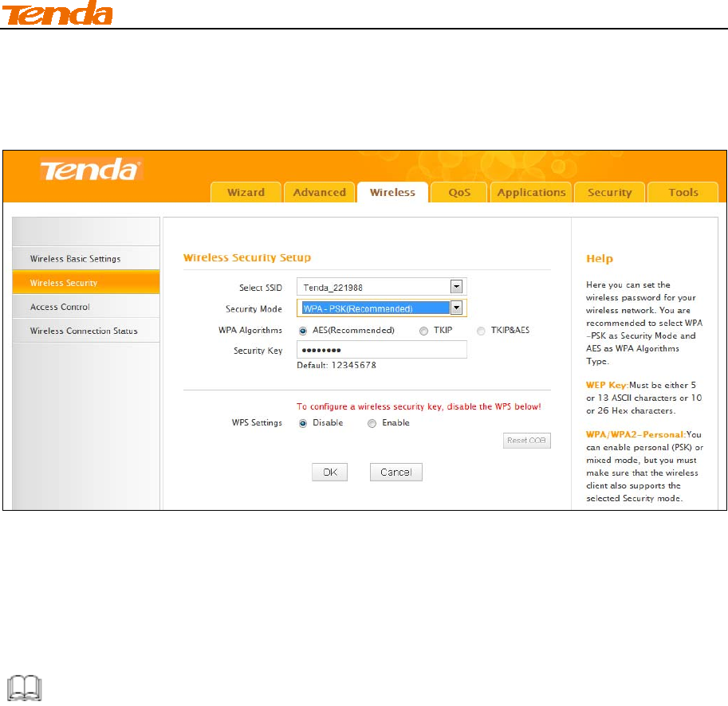Select the Wireless tab
The height and width of the screenshot is (706, 728).
point(392,192)
